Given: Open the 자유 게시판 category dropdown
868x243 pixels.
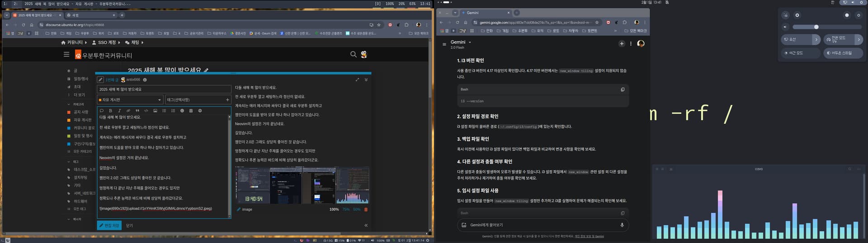Looking at the screenshot, I should pyautogui.click(x=130, y=100).
